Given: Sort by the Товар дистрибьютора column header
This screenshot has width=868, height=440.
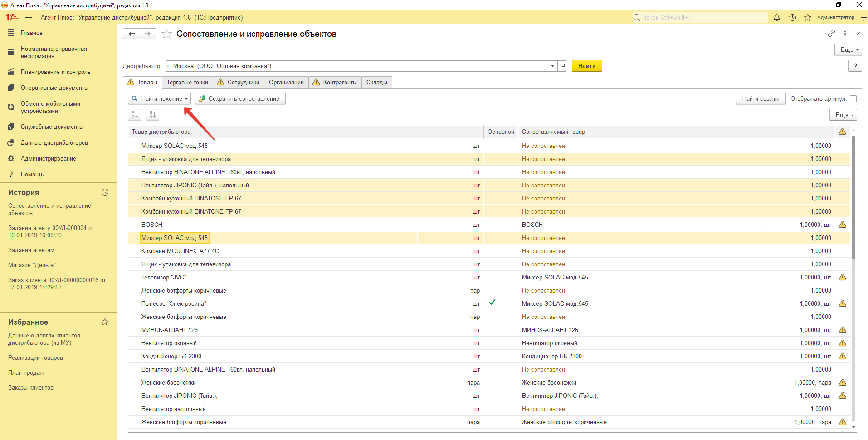Looking at the screenshot, I should coord(306,132).
